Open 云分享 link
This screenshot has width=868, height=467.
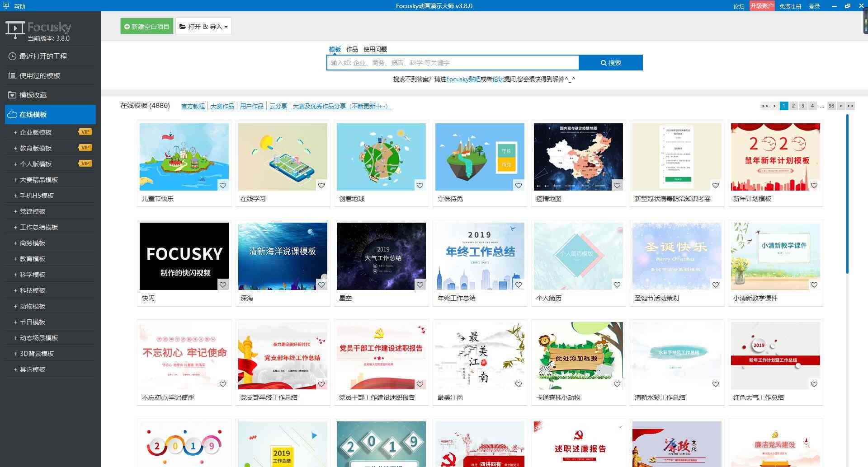[x=278, y=106]
